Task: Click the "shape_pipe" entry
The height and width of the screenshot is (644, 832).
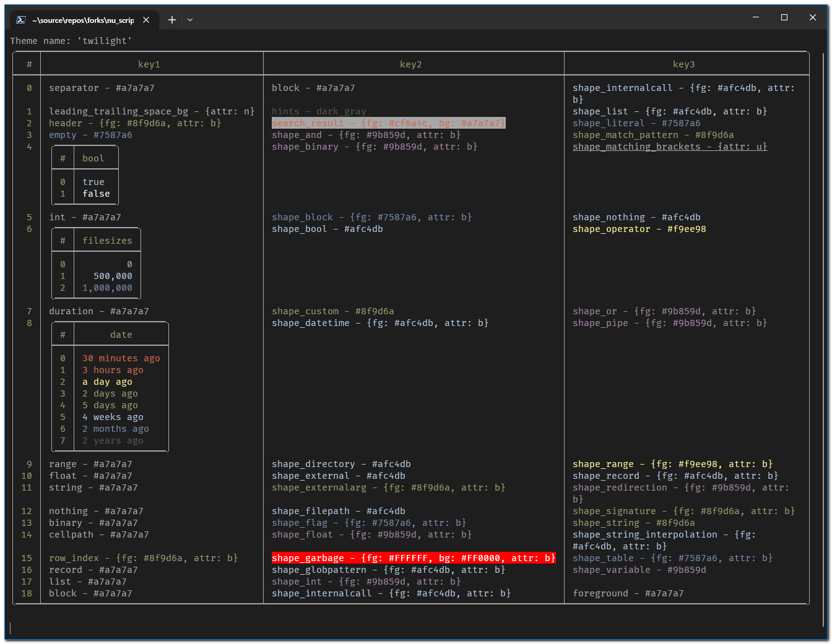Action: [x=670, y=323]
